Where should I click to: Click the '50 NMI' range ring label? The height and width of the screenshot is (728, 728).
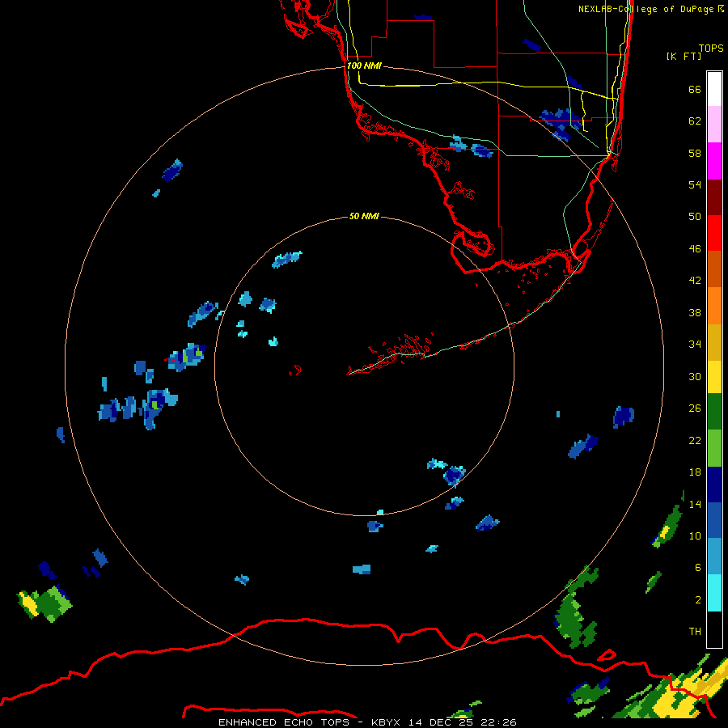click(364, 216)
